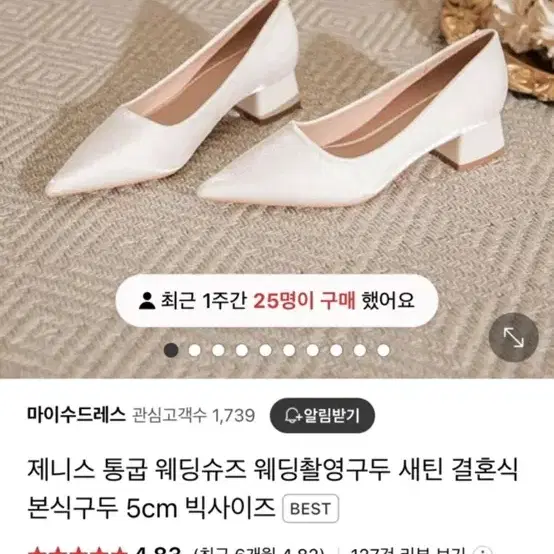The width and height of the screenshot is (554, 554).
Task: Click the 25명이 구매 notification pill
Action: [277, 301]
